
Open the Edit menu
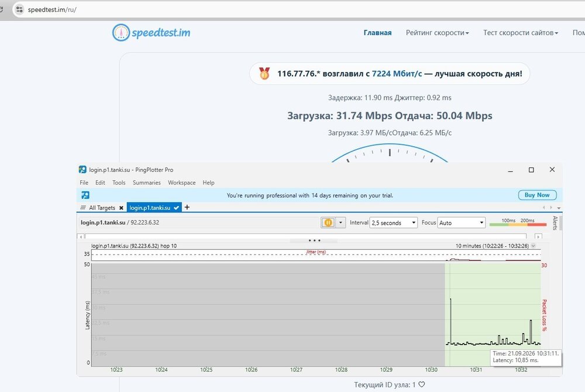pos(100,183)
